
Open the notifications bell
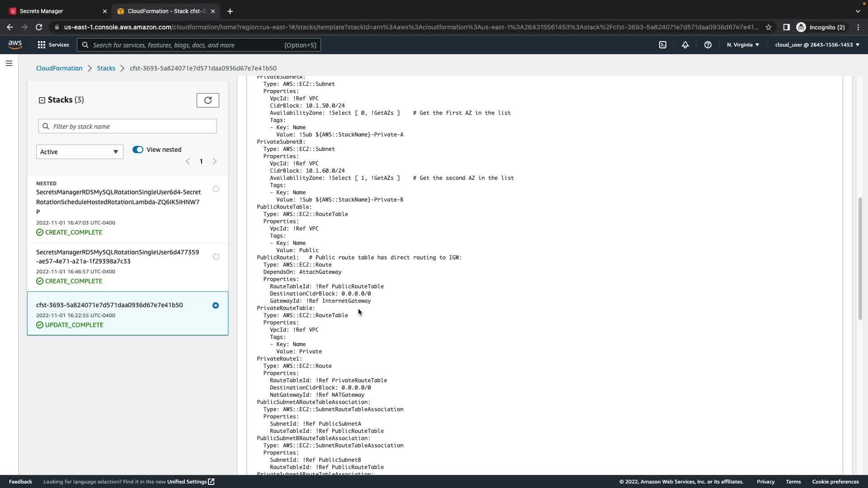pyautogui.click(x=685, y=45)
